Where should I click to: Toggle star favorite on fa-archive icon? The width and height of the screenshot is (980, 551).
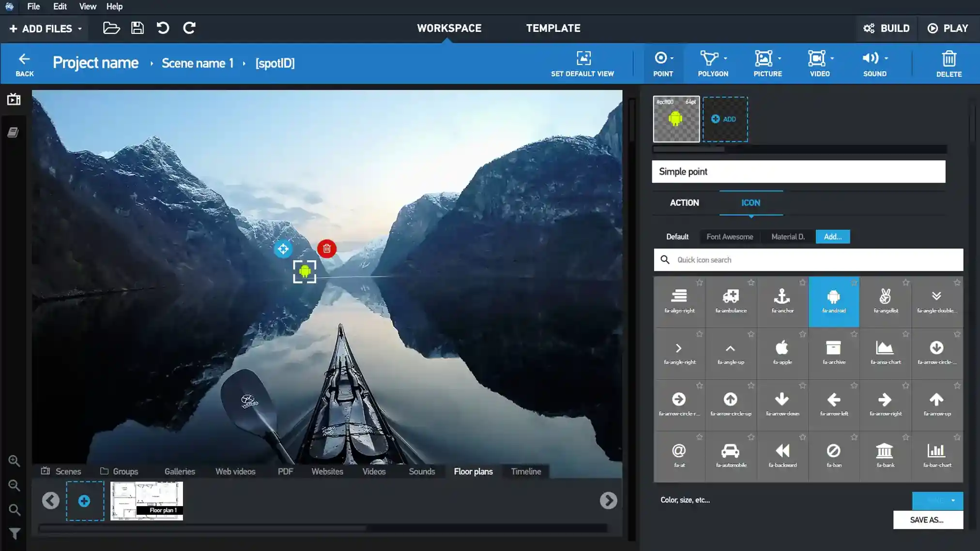coord(854,334)
